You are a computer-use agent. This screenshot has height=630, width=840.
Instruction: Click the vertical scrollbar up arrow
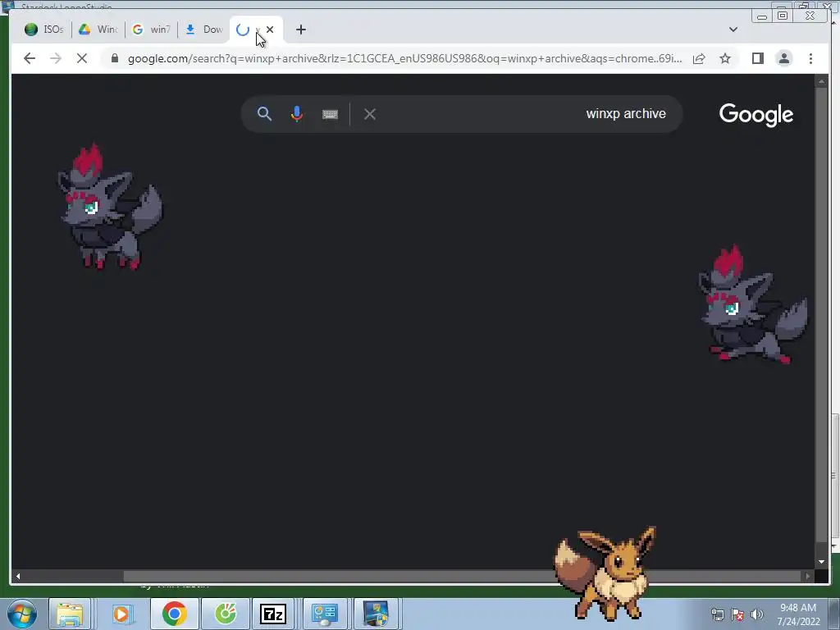(x=821, y=81)
